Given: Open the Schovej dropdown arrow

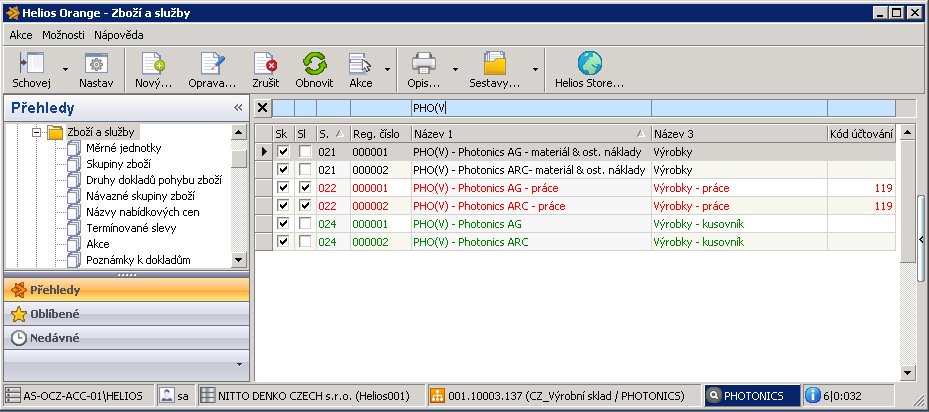Looking at the screenshot, I should (x=65, y=69).
